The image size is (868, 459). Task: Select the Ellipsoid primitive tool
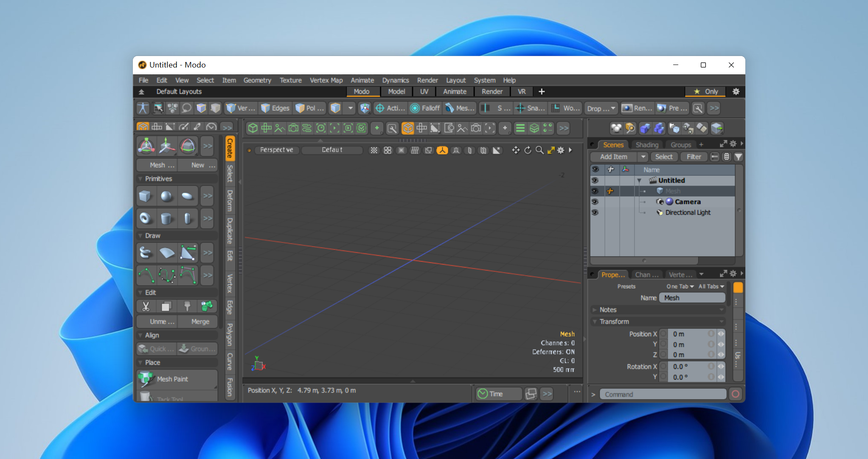187,196
